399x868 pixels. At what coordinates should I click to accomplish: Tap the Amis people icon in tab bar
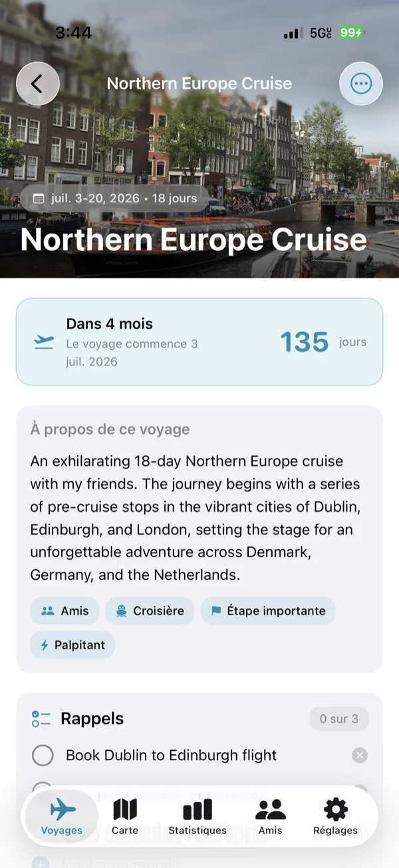click(270, 809)
